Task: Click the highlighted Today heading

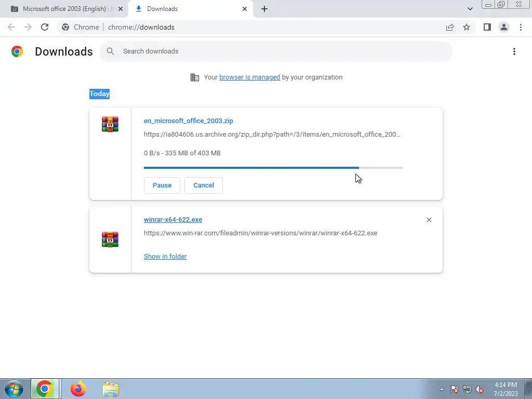Action: click(x=99, y=94)
